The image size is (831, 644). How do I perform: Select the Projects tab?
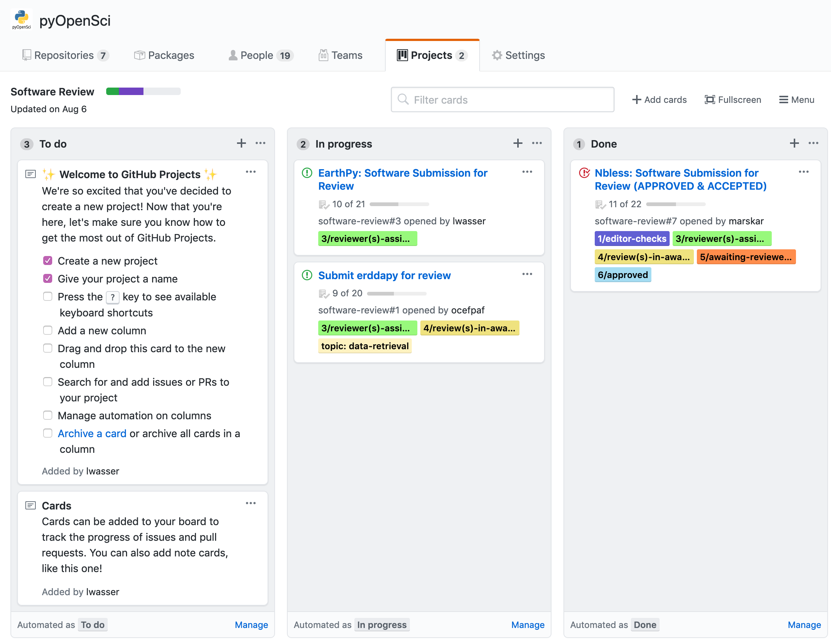[432, 56]
